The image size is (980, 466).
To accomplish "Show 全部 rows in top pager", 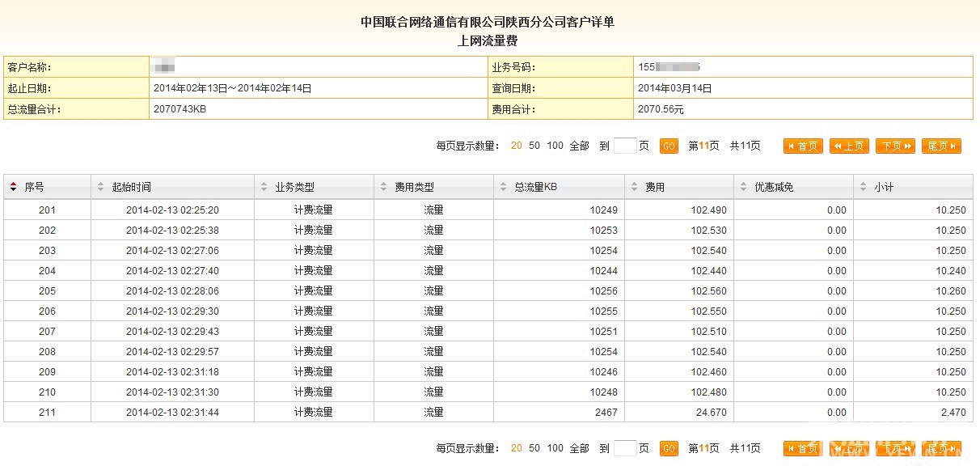I will pos(580,146).
